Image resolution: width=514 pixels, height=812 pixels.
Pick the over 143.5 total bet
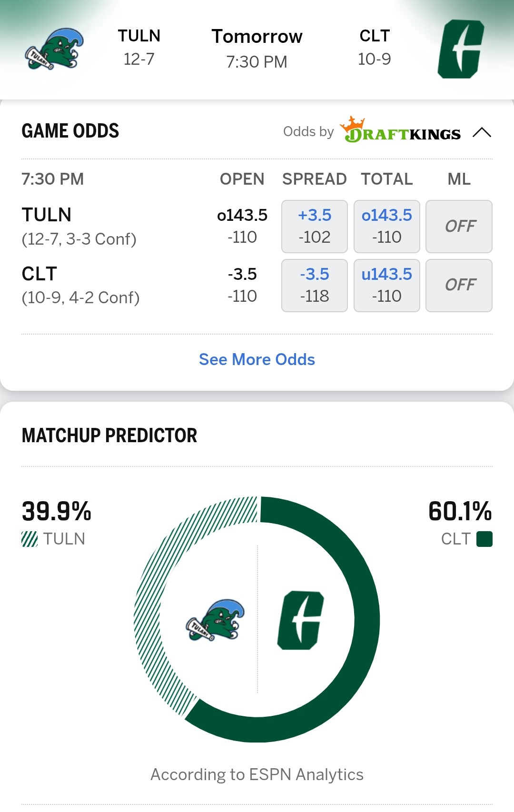386,226
